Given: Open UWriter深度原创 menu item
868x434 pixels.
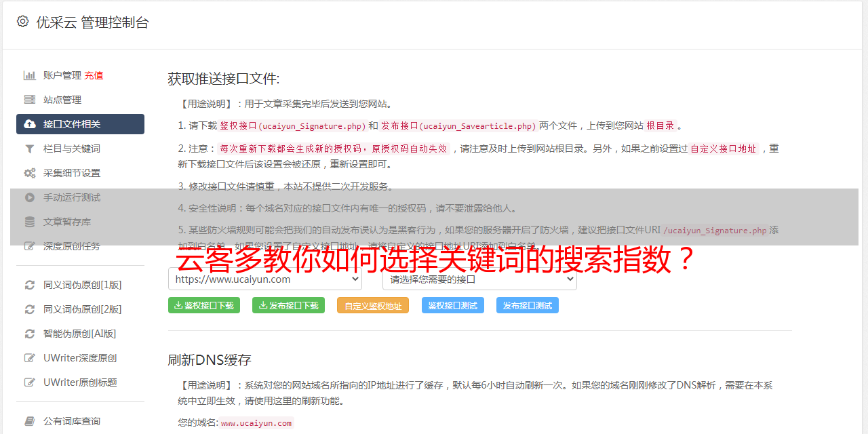Looking at the screenshot, I should 80,358.
